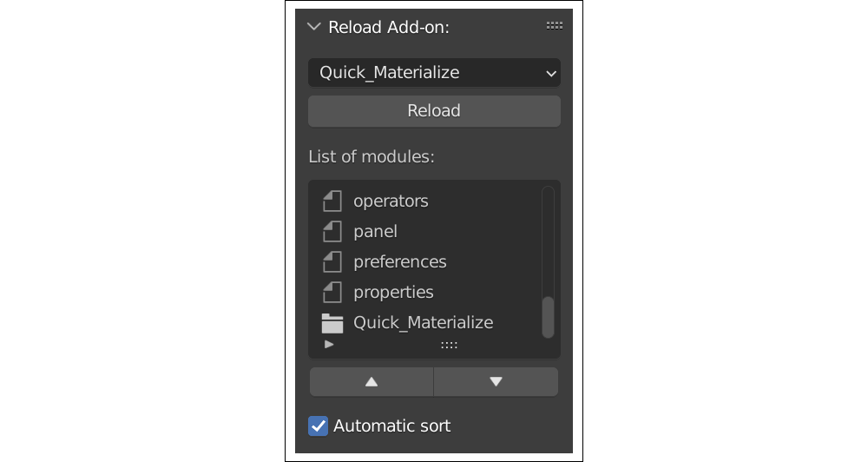The width and height of the screenshot is (868, 462).
Task: Select the preferences module entry
Action: [399, 262]
